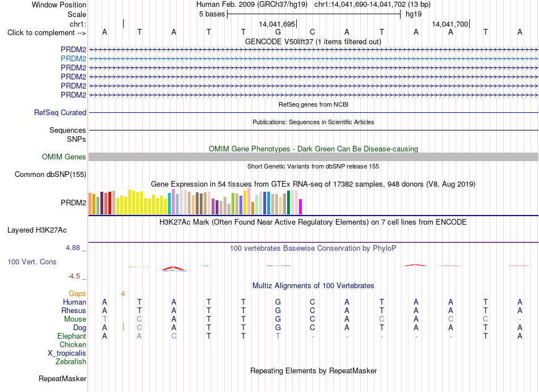The image size is (539, 392).
Task: Click the orange insertion bar in Dog row
Action: click(123, 327)
